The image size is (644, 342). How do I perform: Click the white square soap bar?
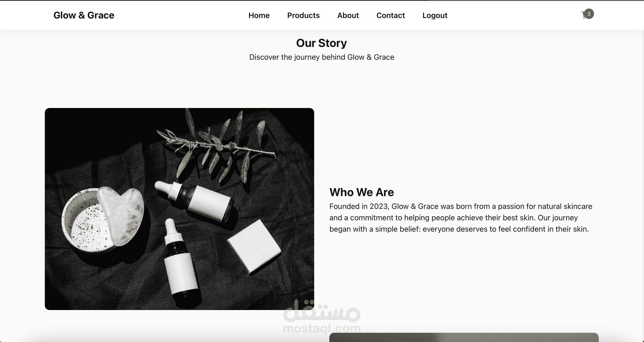254,246
